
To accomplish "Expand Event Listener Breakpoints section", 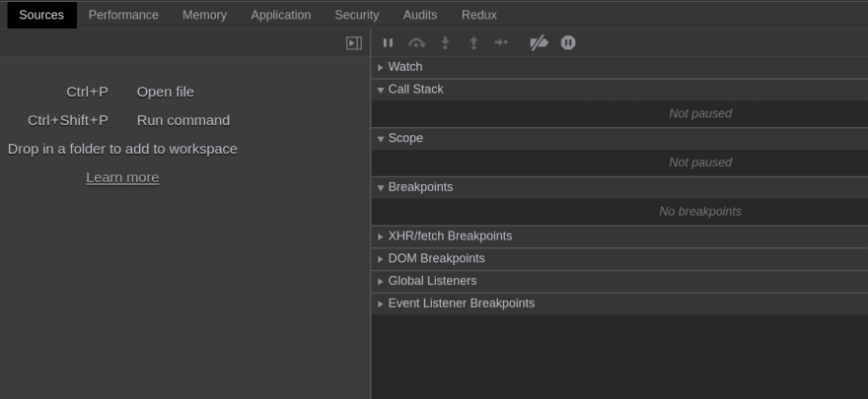I will point(461,303).
